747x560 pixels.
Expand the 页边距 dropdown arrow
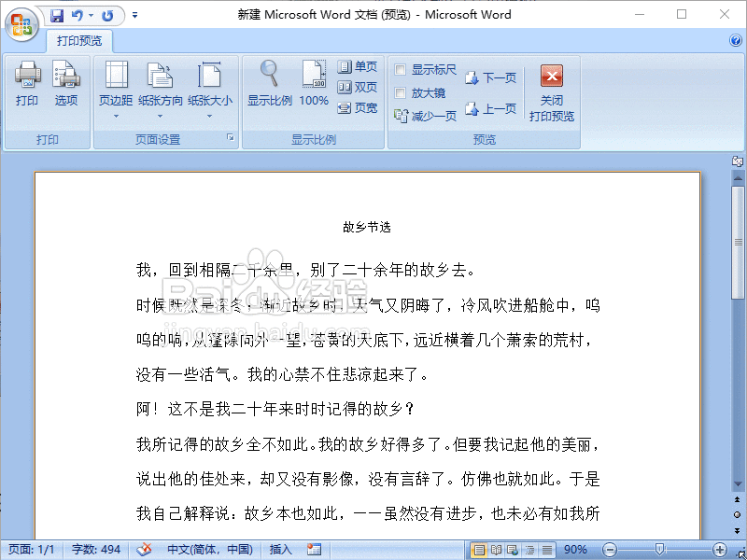pos(115,114)
